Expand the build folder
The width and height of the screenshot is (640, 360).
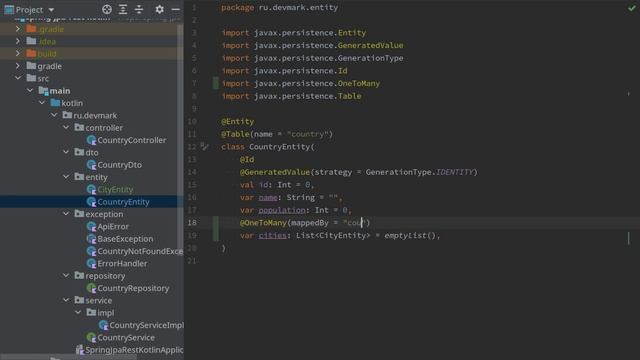click(x=18, y=53)
